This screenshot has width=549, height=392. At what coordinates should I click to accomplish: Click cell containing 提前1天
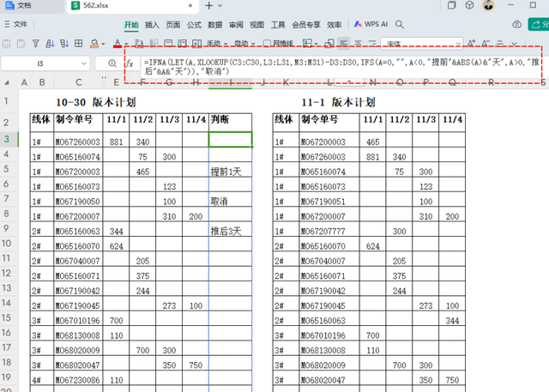coord(230,169)
